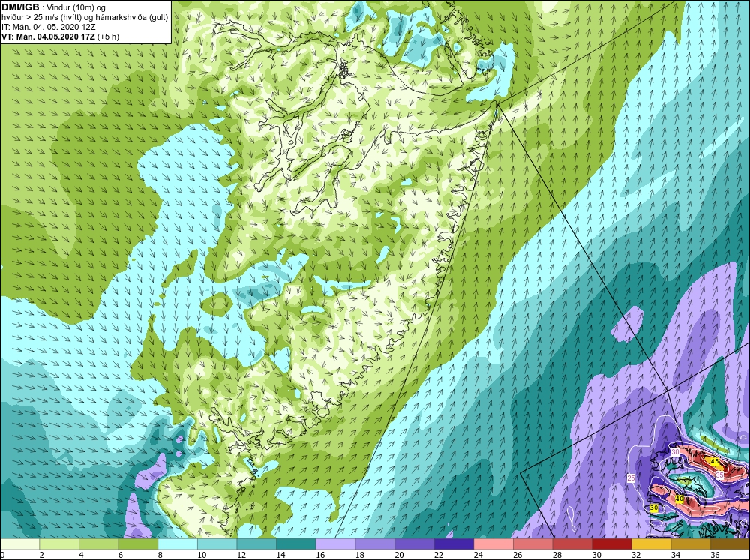Image resolution: width=750 pixels, height=560 pixels.
Task: Click the '(+5 h)' forecast offset text
Action: pos(108,37)
